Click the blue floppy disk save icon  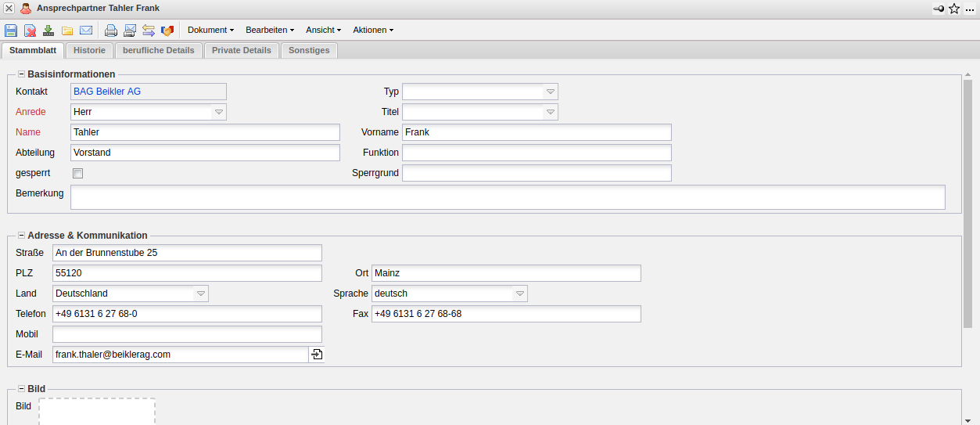tap(11, 31)
